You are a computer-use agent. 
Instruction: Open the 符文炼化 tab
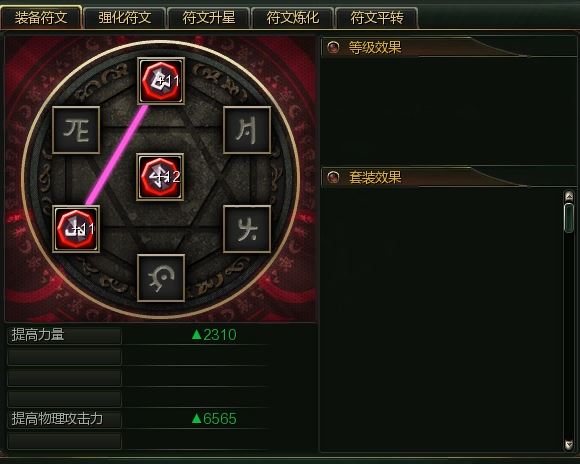[293, 18]
